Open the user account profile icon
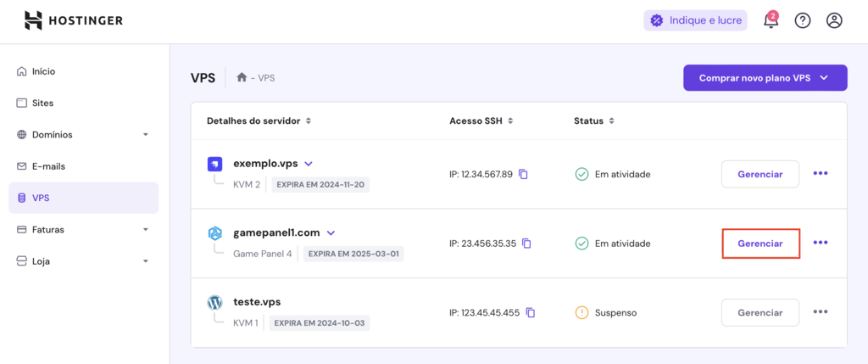868x364 pixels. [x=834, y=20]
